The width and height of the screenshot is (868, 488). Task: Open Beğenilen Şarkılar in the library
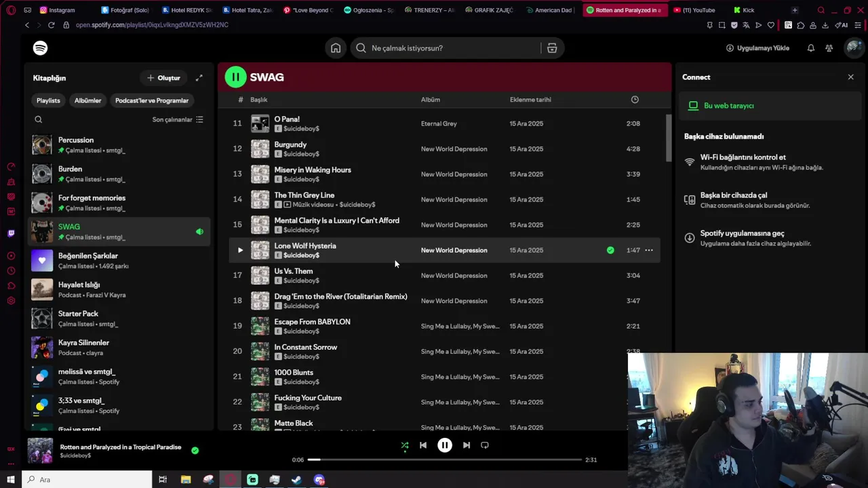coord(119,260)
